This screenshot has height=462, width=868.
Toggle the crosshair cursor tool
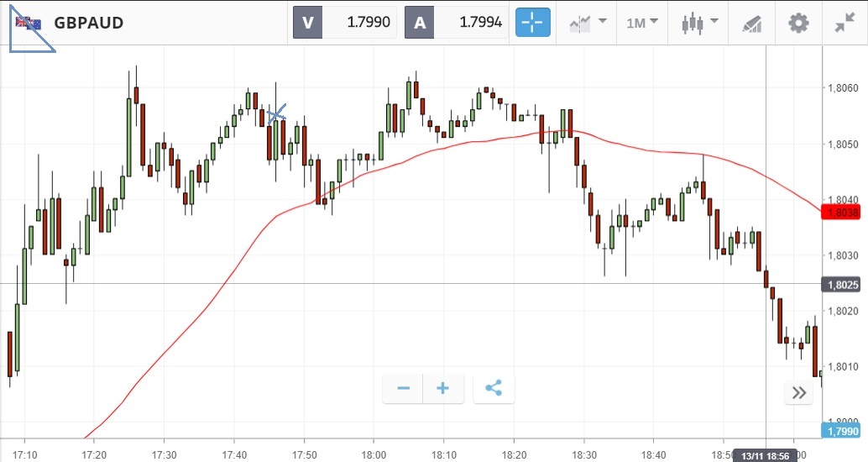pyautogui.click(x=533, y=23)
